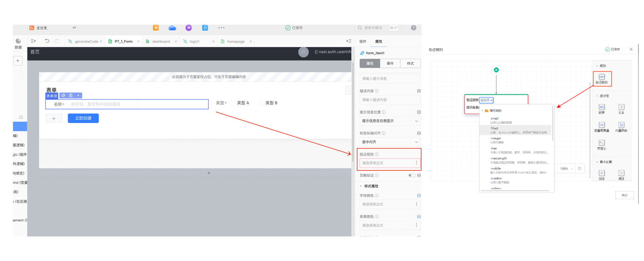Screen dimensions: 644x261
Task: Click the redo arrow icon
Action: point(57,41)
